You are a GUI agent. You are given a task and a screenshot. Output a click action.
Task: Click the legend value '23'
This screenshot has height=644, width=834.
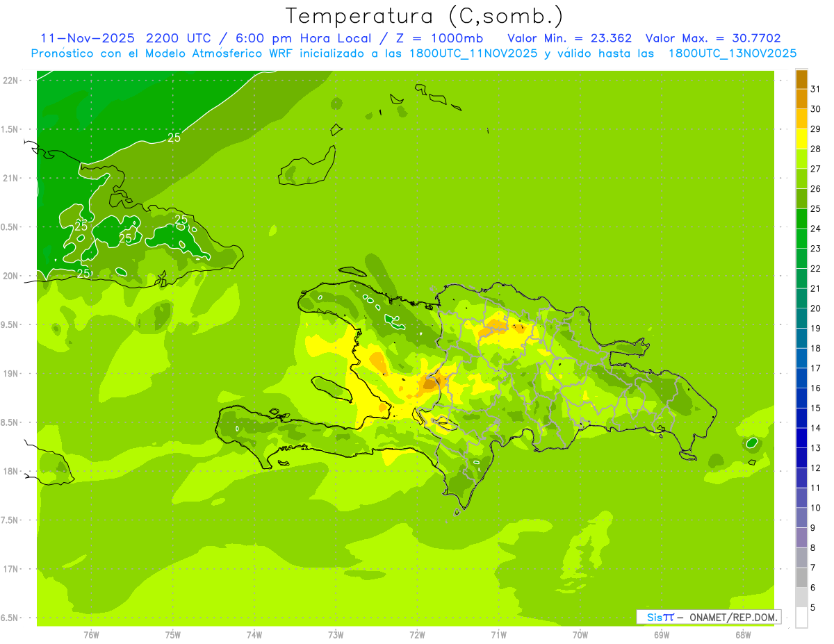(815, 249)
